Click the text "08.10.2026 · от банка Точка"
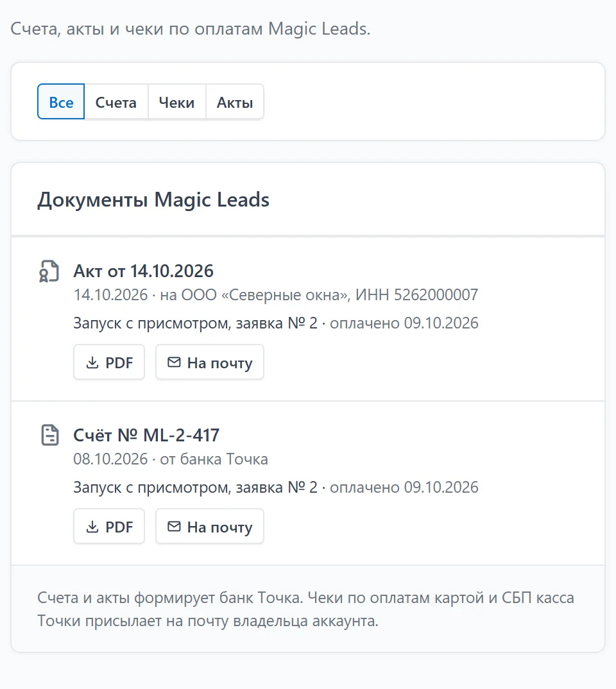 pos(171,459)
